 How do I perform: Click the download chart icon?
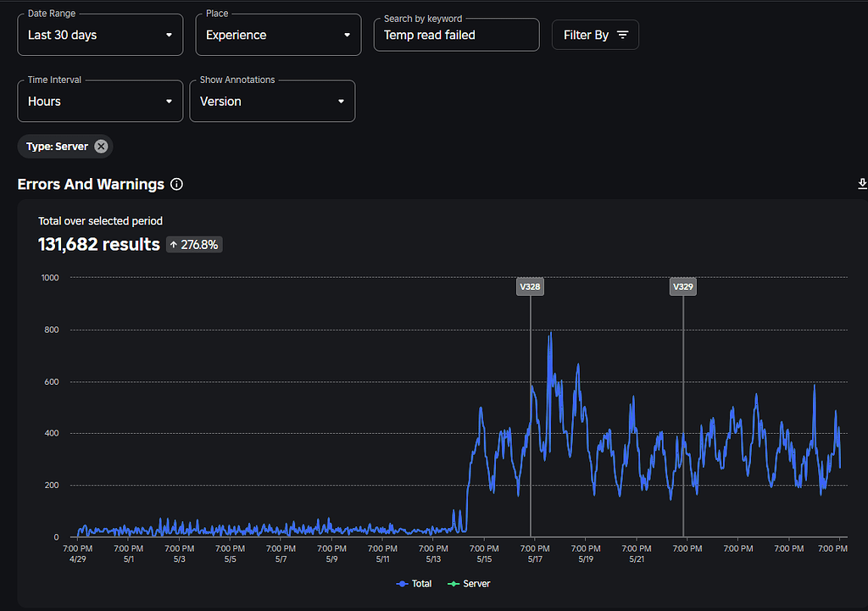pyautogui.click(x=862, y=183)
